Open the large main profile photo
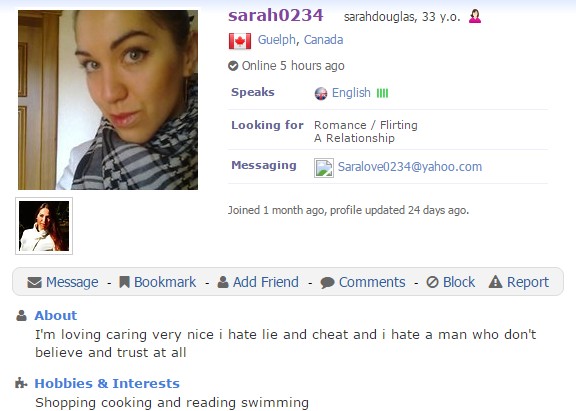Image resolution: width=576 pixels, height=411 pixels. point(108,100)
